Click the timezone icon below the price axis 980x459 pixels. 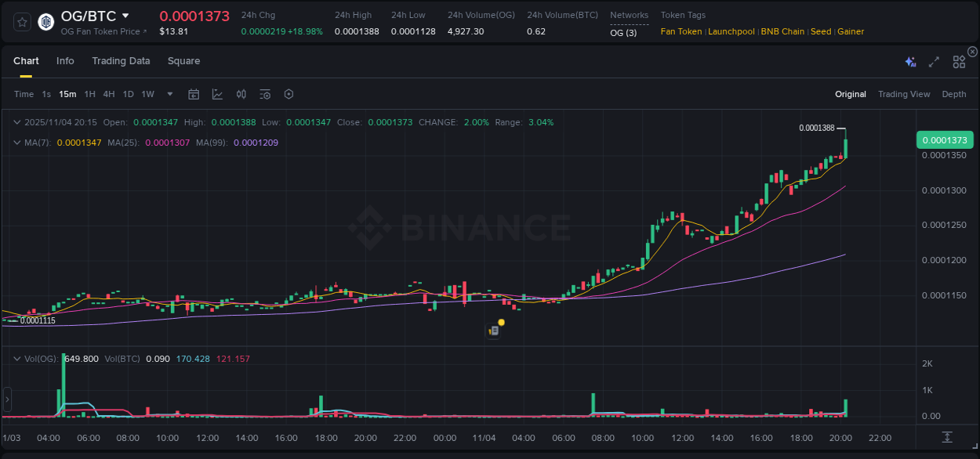(946, 438)
